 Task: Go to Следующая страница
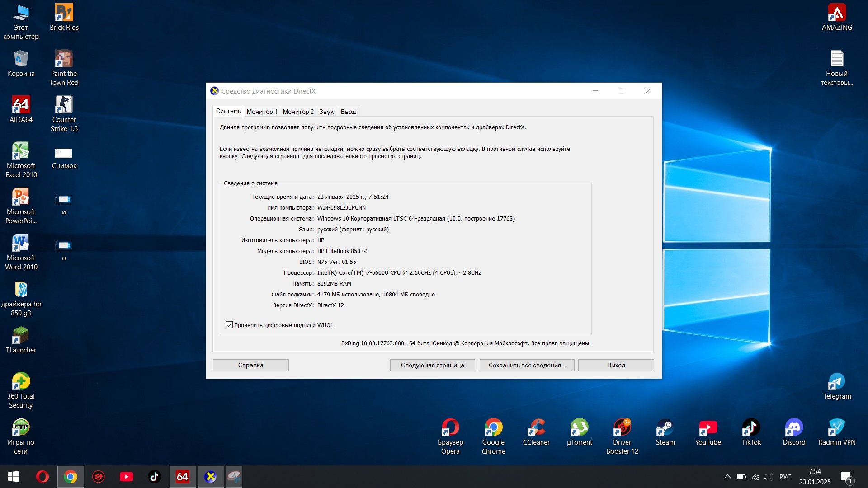(432, 365)
